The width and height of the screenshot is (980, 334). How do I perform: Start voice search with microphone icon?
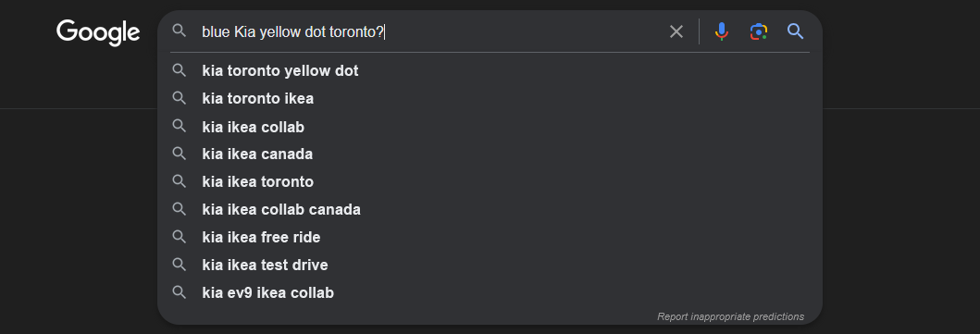coord(721,31)
